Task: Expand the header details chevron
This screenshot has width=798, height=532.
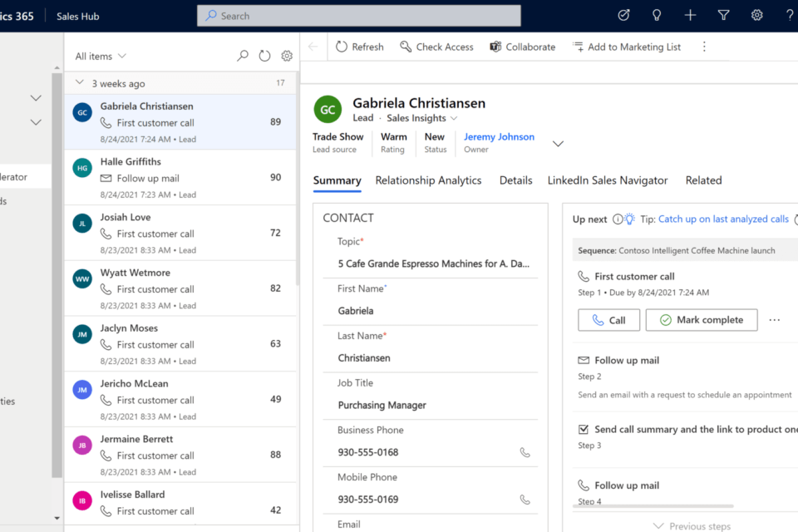Action: tap(558, 143)
